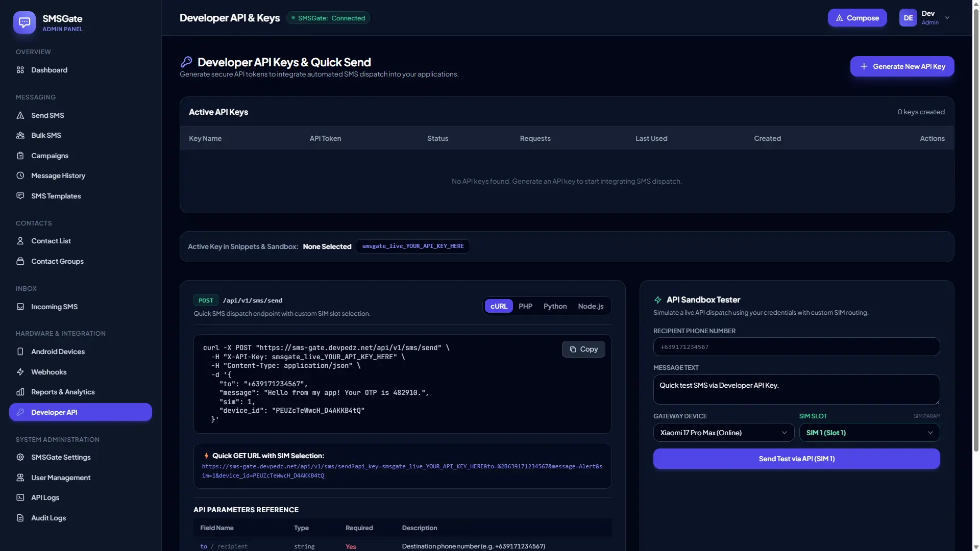Click the SMSGate Connected status badge
Image resolution: width=980 pixels, height=551 pixels.
point(328,18)
